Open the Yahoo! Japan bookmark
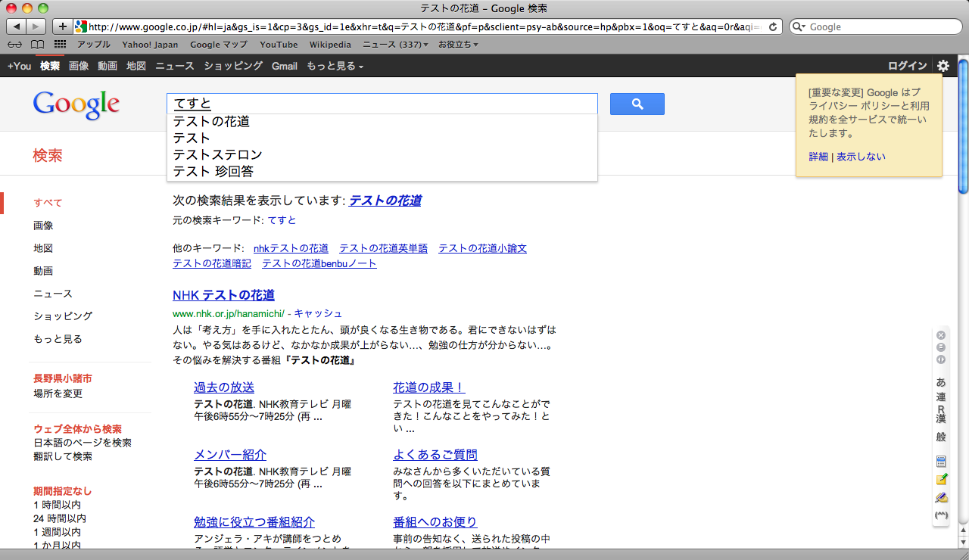Image resolution: width=969 pixels, height=560 pixels. tap(150, 45)
